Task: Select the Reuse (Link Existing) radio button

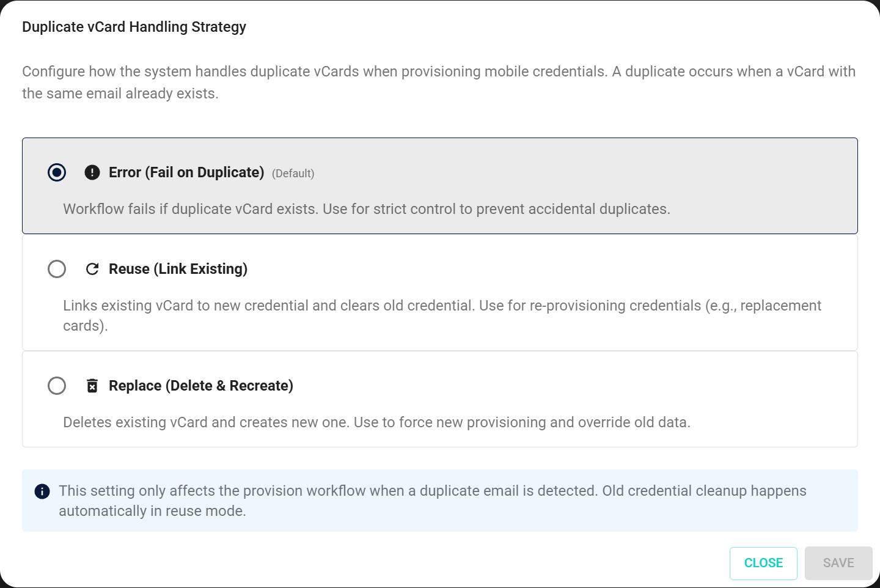Action: tap(57, 269)
